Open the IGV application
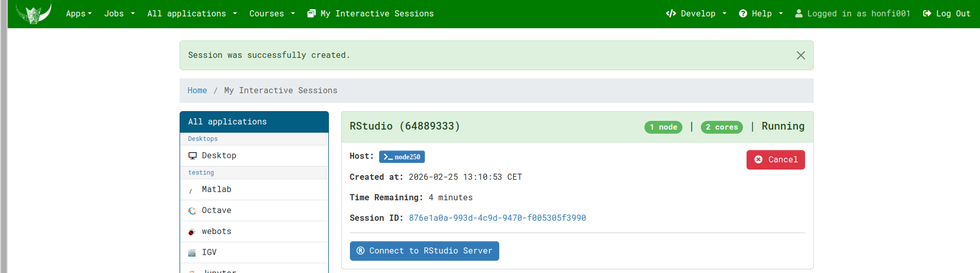980x273 pixels. (x=209, y=253)
